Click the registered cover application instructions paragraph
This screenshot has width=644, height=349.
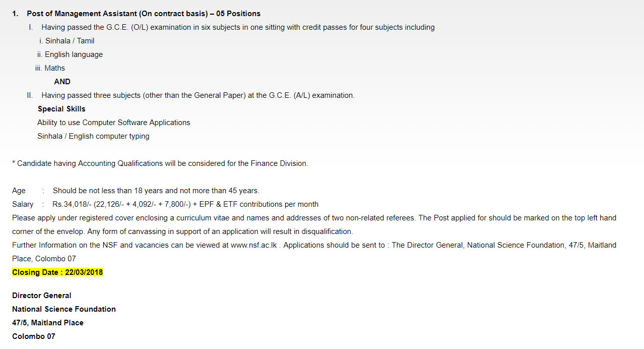pos(314,224)
